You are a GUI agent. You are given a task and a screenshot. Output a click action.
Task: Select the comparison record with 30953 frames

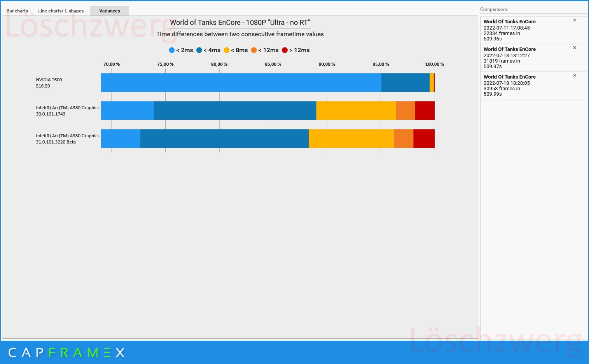tap(533, 86)
